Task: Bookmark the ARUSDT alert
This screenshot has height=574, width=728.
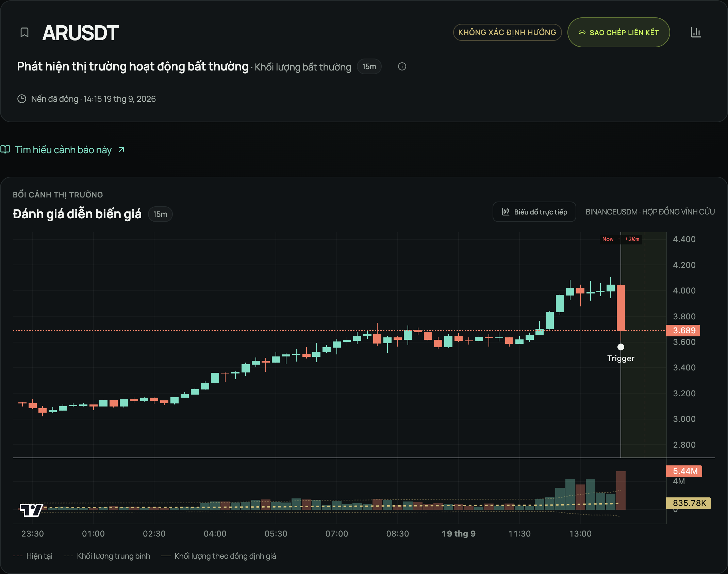Action: coord(24,33)
